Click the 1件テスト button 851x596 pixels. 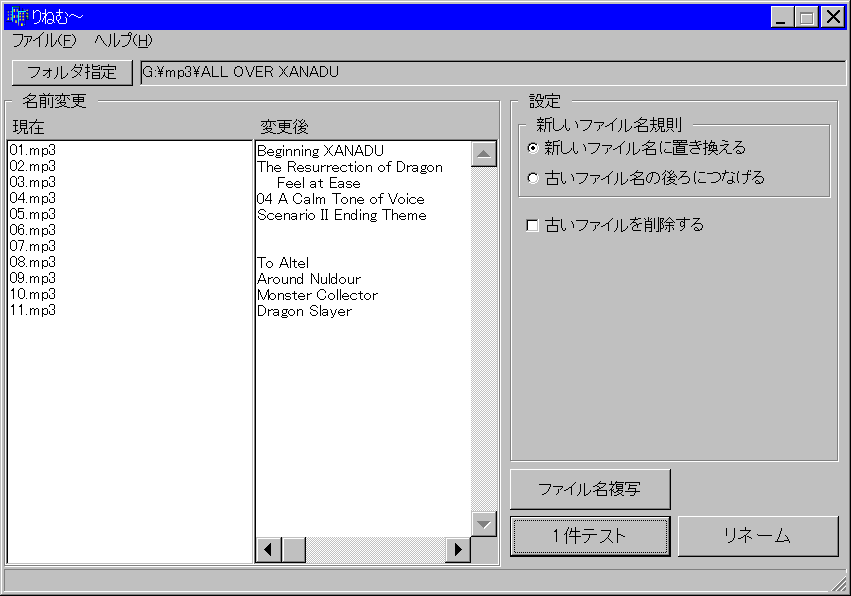[590, 536]
